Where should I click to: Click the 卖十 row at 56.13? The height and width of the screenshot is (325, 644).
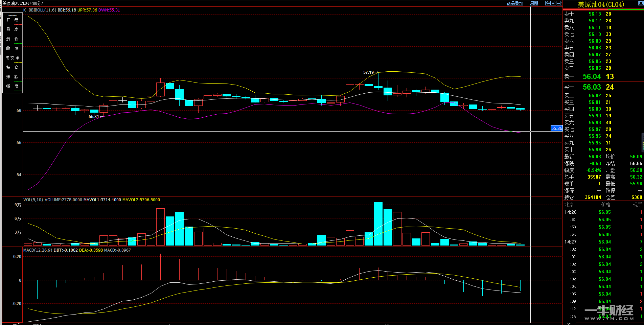(x=595, y=14)
